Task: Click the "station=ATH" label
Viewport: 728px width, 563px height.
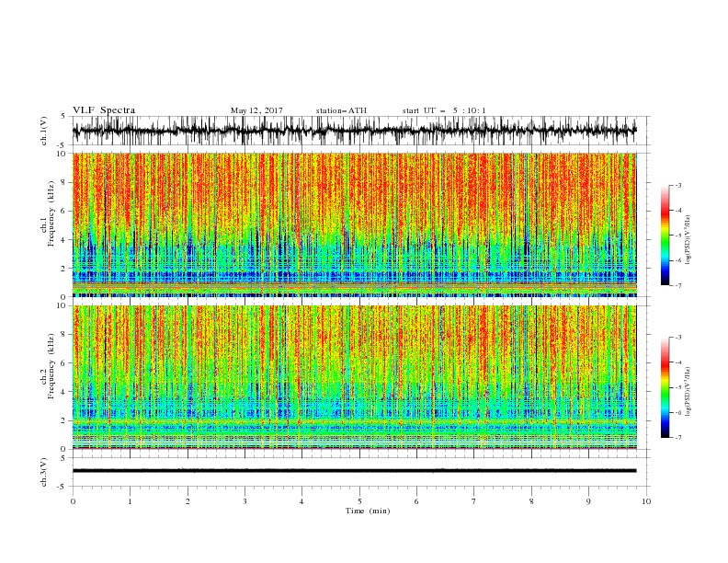Action: (341, 110)
